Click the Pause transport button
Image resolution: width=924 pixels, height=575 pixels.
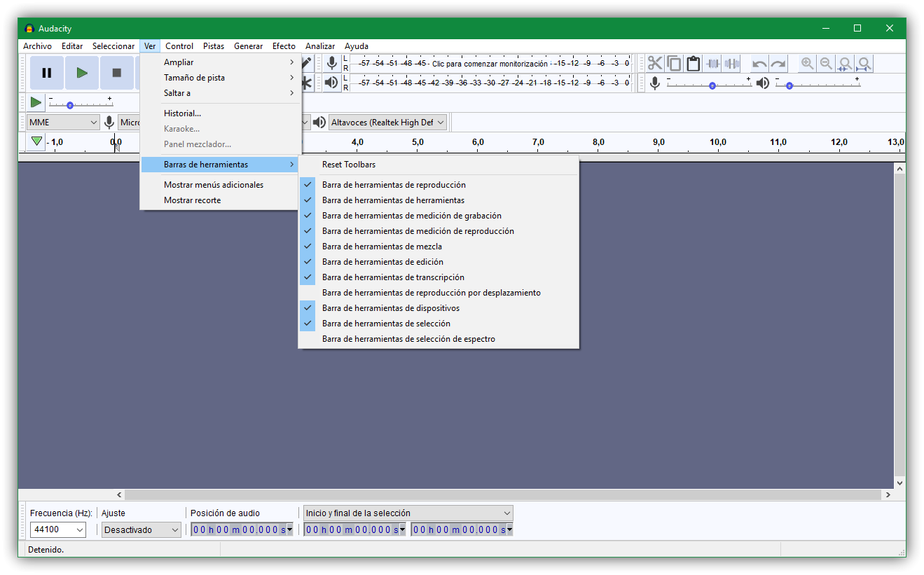pyautogui.click(x=47, y=73)
